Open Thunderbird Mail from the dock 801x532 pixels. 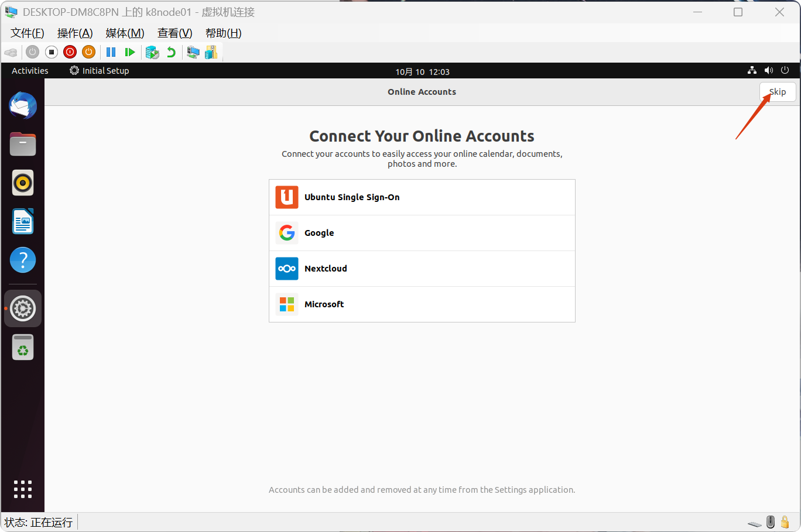(x=23, y=106)
